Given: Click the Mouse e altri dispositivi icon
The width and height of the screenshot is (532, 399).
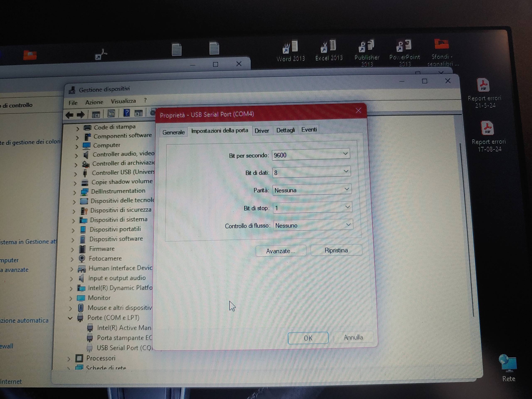Looking at the screenshot, I should pyautogui.click(x=81, y=308).
